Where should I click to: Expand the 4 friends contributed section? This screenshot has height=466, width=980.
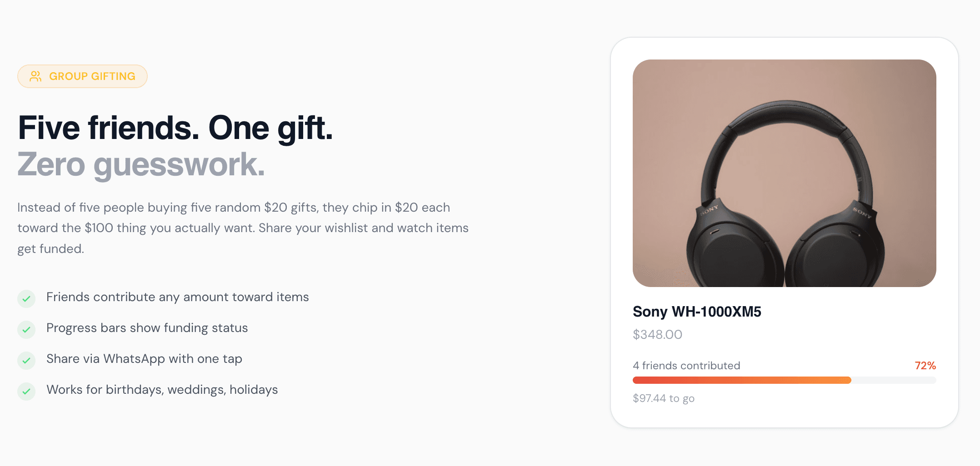686,365
